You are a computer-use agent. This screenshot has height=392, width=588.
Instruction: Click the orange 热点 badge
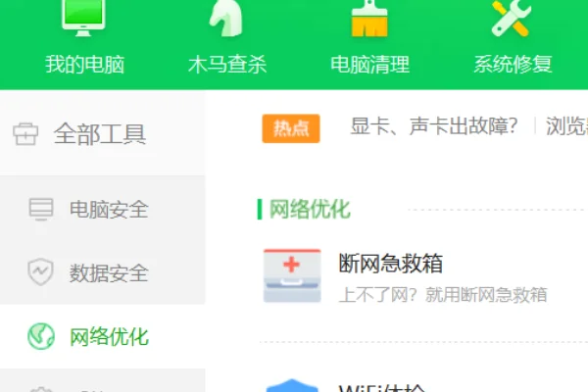click(x=291, y=128)
